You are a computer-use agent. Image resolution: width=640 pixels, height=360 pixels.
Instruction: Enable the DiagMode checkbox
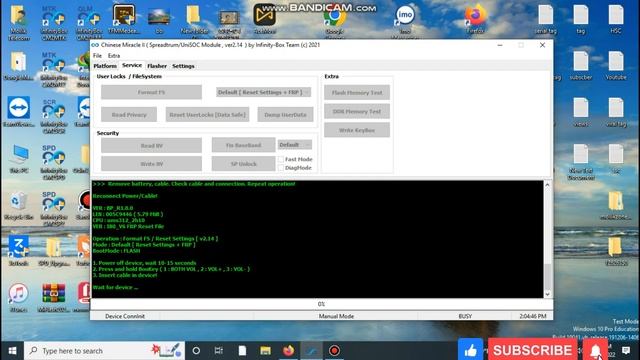click(x=281, y=168)
